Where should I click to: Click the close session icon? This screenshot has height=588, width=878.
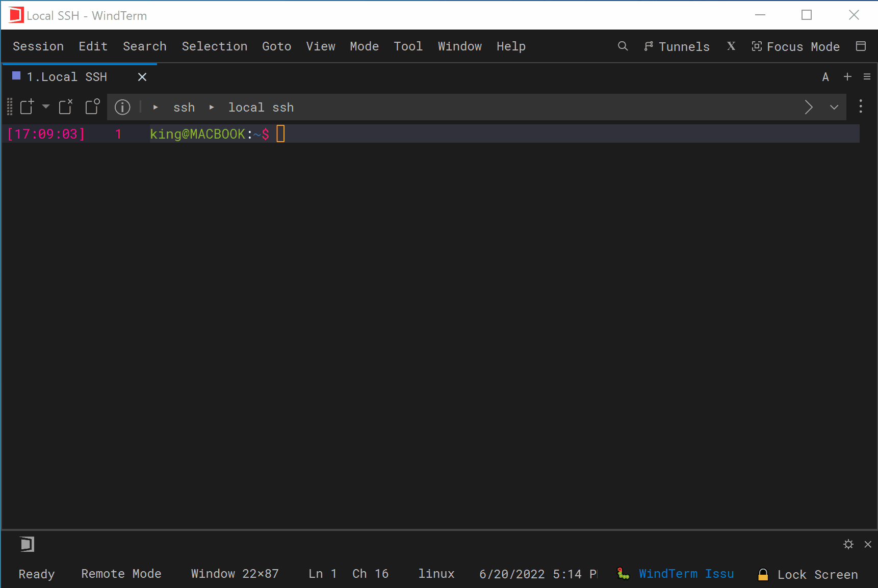(66, 107)
